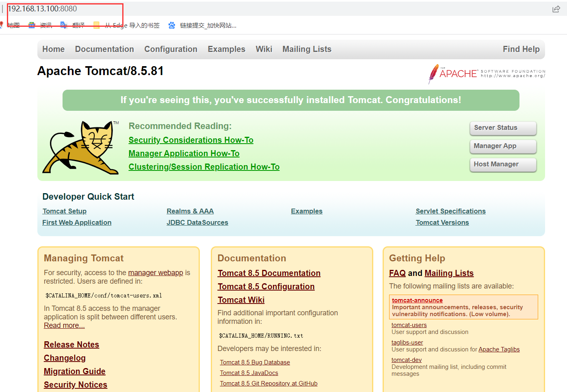Open the Release Notes link
This screenshot has height=392, width=567.
pyautogui.click(x=71, y=345)
